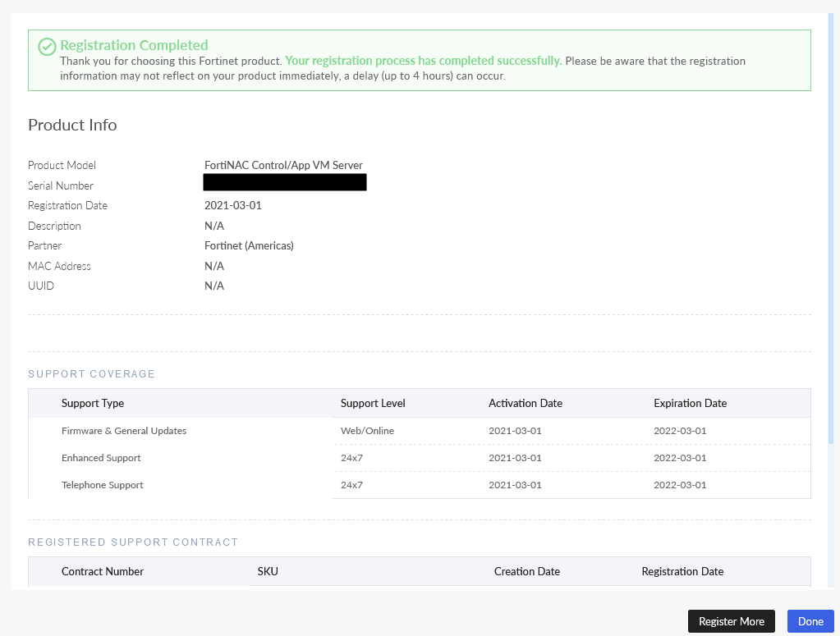Click the redacted Serial Number field
Screen dimensions: 840x636
pyautogui.click(x=284, y=181)
